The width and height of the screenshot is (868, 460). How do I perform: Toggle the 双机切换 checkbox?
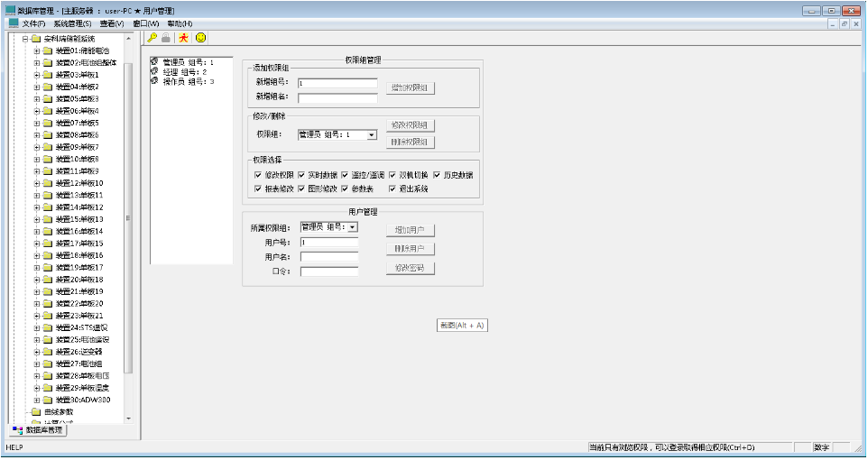(x=392, y=175)
